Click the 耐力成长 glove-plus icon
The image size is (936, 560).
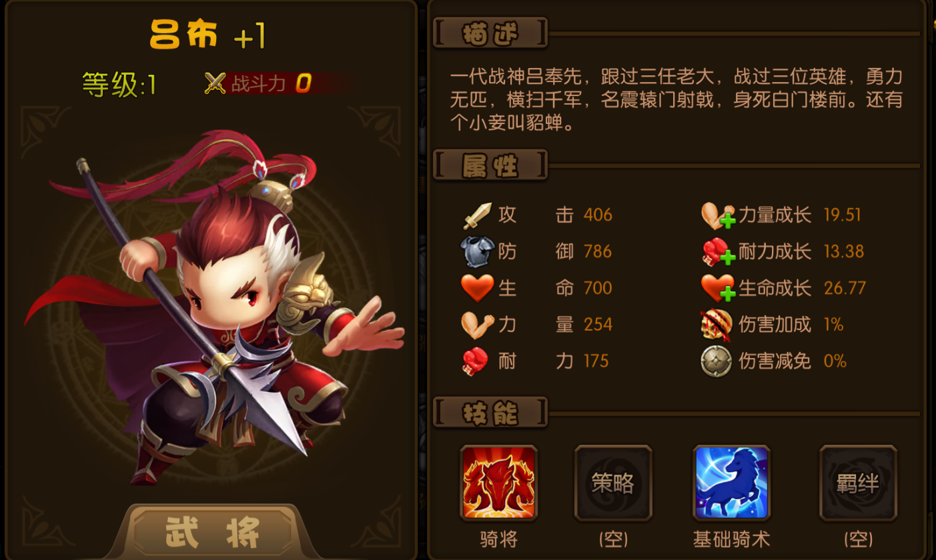click(x=719, y=252)
